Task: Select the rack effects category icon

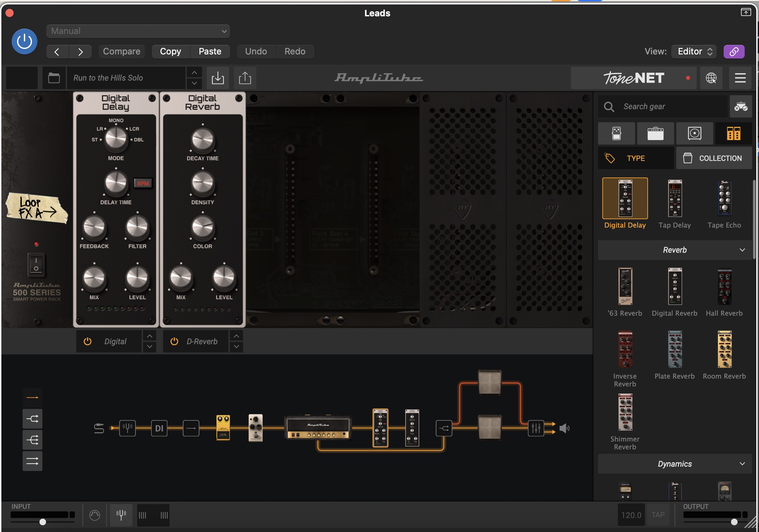Action: click(733, 133)
